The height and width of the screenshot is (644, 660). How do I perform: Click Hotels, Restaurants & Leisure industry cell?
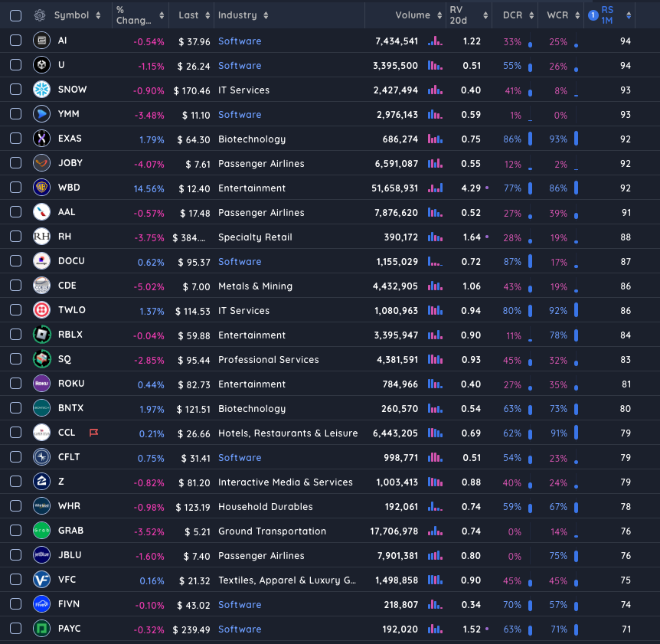coord(288,433)
